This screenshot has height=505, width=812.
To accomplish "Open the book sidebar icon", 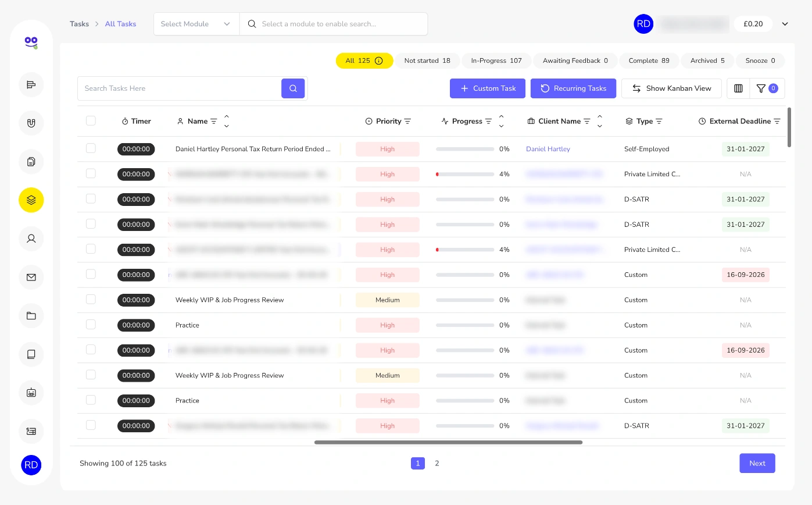I will (x=31, y=354).
